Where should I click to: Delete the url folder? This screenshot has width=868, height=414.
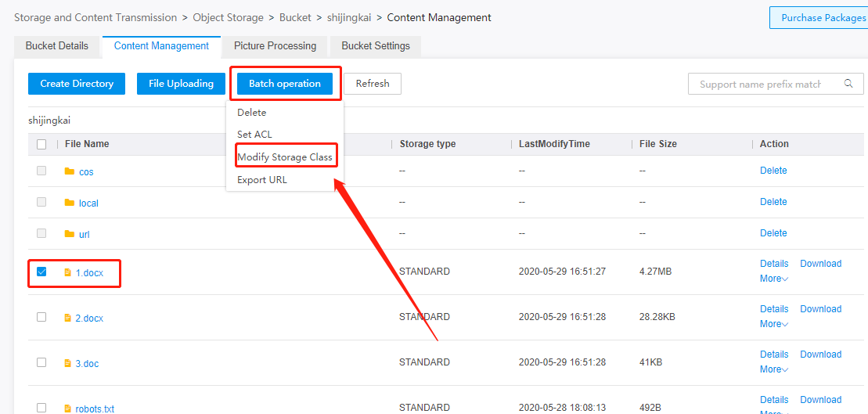773,233
